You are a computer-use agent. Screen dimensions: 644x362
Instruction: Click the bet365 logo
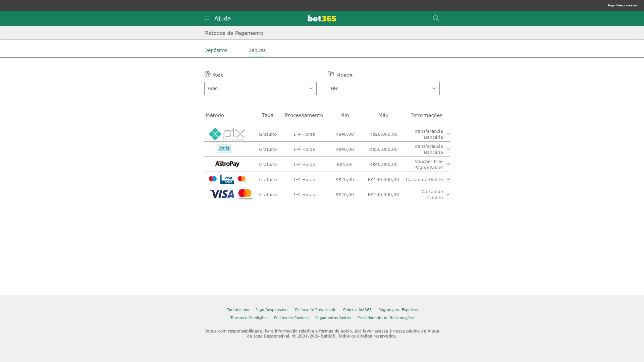tap(322, 18)
